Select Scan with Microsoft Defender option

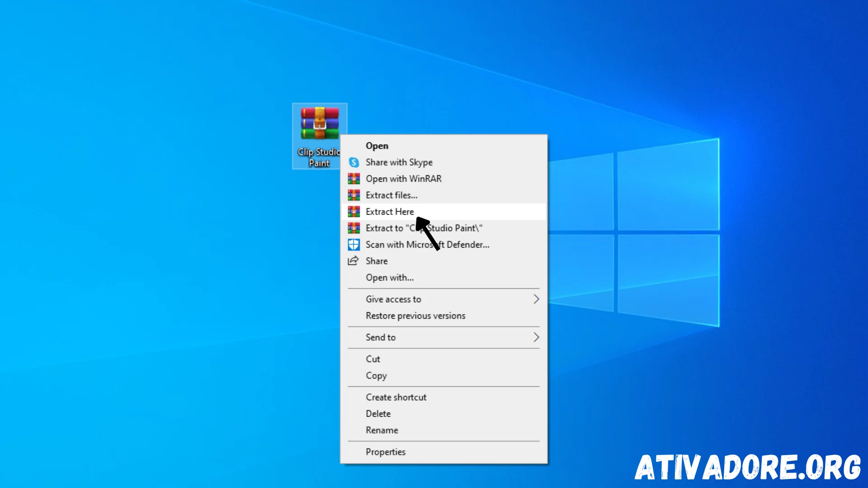[x=427, y=244]
